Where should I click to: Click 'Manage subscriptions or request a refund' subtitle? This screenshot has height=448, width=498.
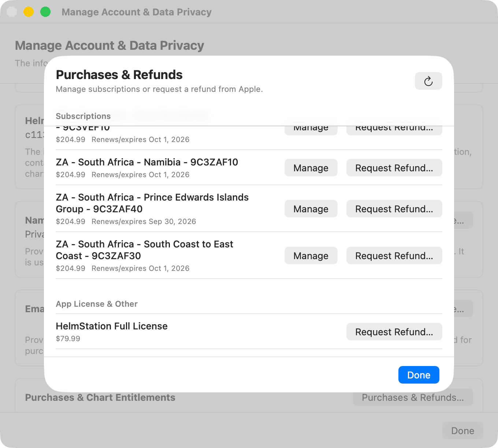[x=159, y=89]
